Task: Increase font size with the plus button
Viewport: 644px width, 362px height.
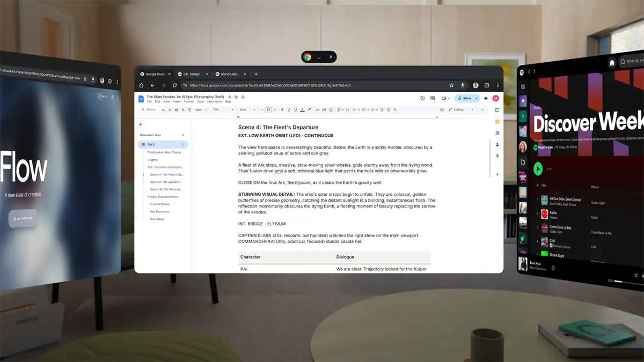Action: pos(275,109)
